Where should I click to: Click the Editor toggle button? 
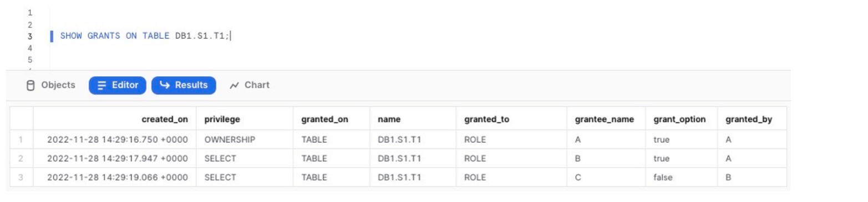click(x=118, y=85)
